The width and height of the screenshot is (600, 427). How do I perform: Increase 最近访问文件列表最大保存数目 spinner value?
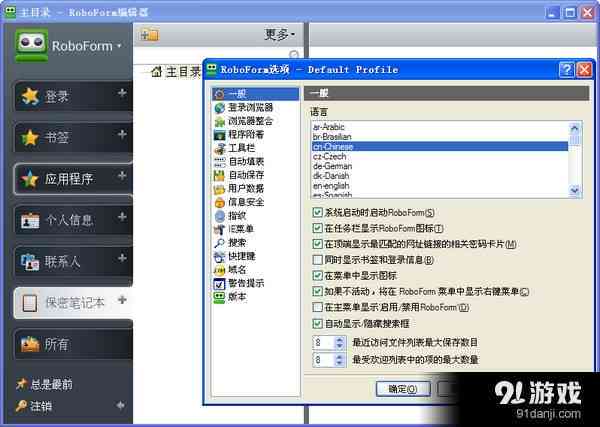tap(340, 339)
